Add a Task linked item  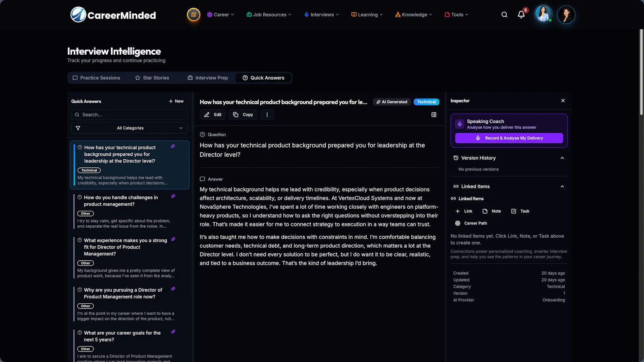coord(520,211)
